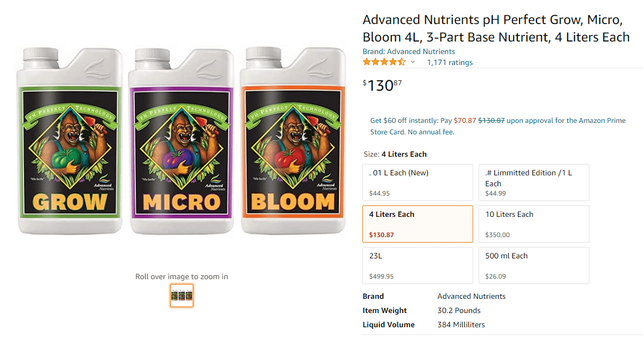Click the product image thumbnail
This screenshot has height=342, width=644.
182,296
